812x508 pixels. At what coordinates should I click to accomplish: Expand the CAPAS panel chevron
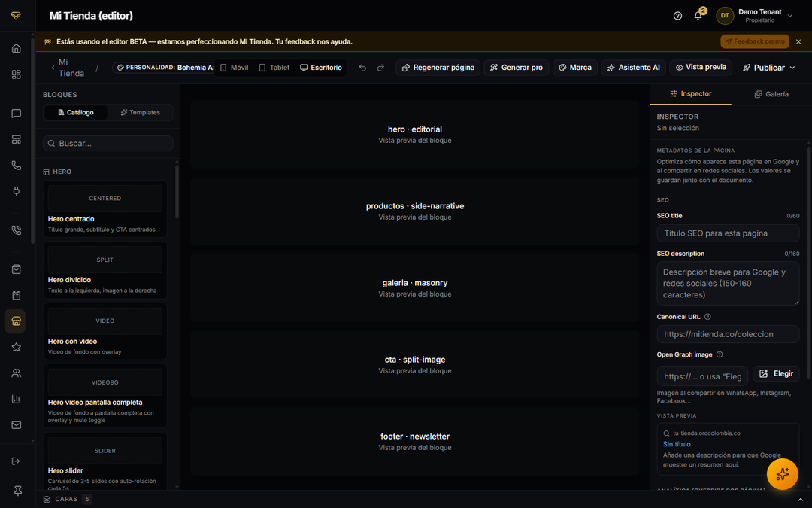click(800, 499)
